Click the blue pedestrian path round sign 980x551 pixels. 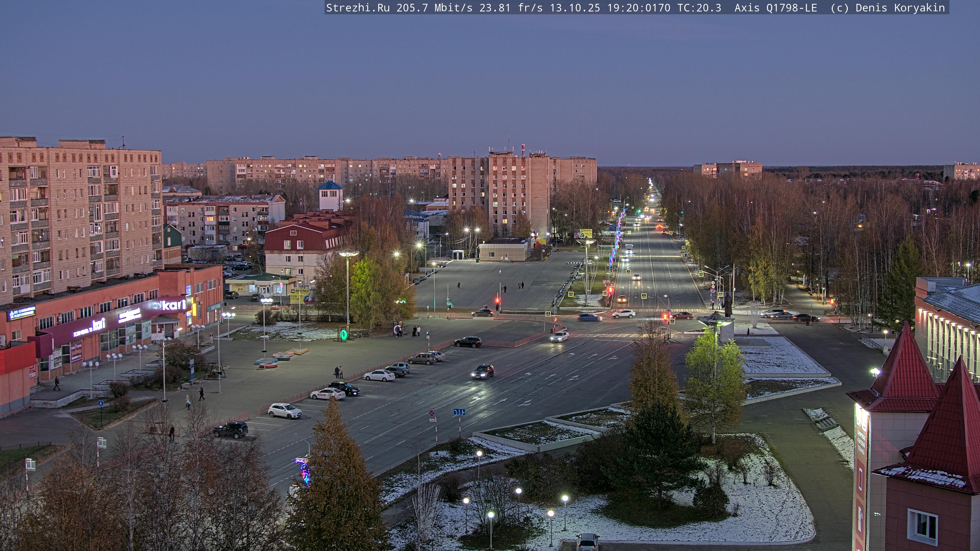[x=101, y=403]
